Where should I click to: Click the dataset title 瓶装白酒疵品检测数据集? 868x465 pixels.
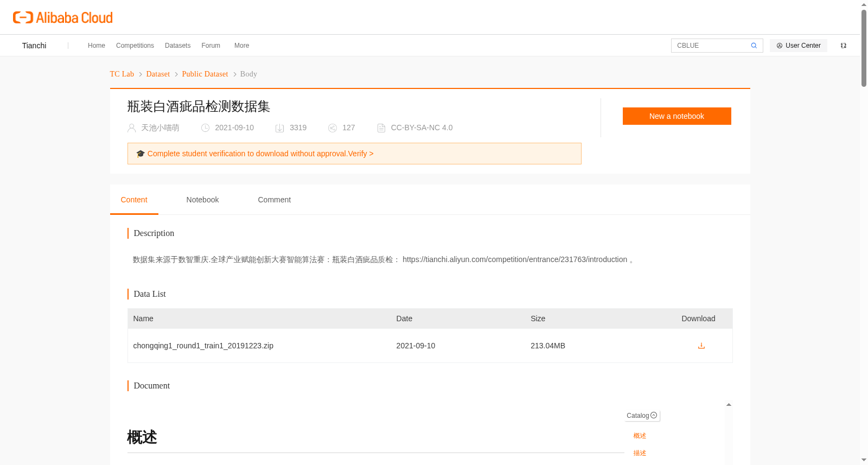[x=199, y=106]
